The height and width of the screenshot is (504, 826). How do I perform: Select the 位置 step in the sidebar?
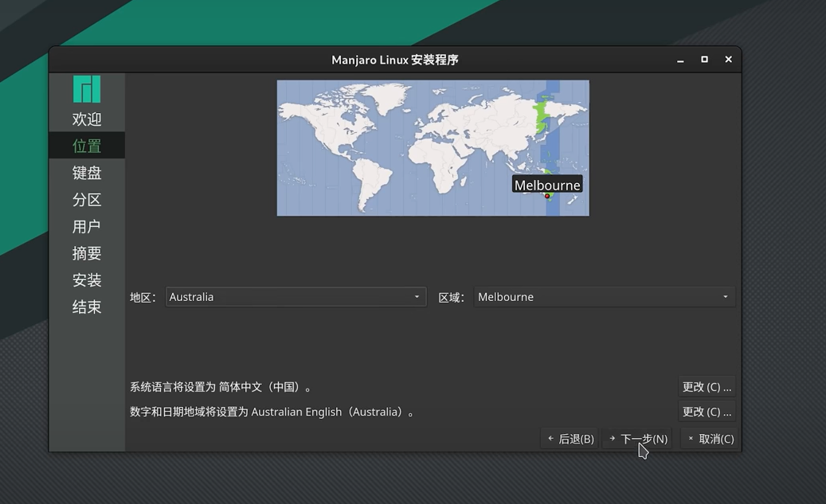click(x=86, y=146)
